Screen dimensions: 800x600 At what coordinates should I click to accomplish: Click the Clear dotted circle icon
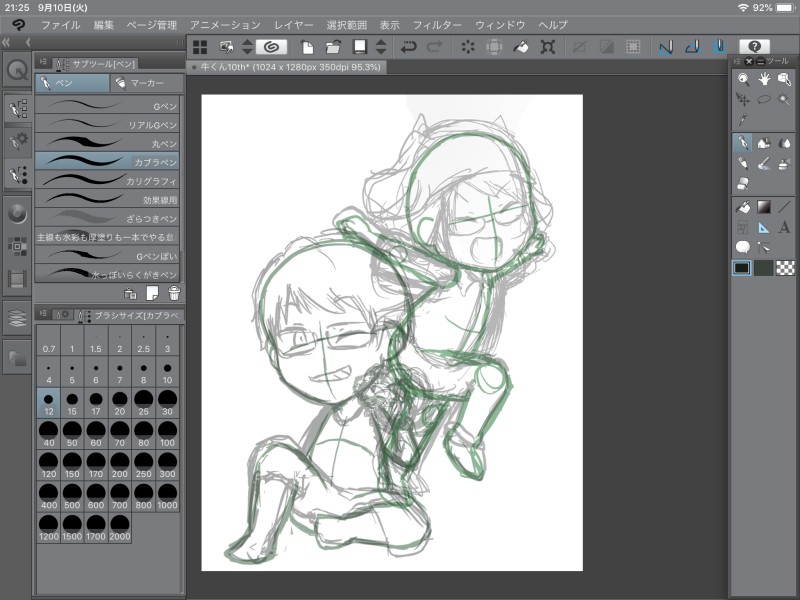coord(468,47)
